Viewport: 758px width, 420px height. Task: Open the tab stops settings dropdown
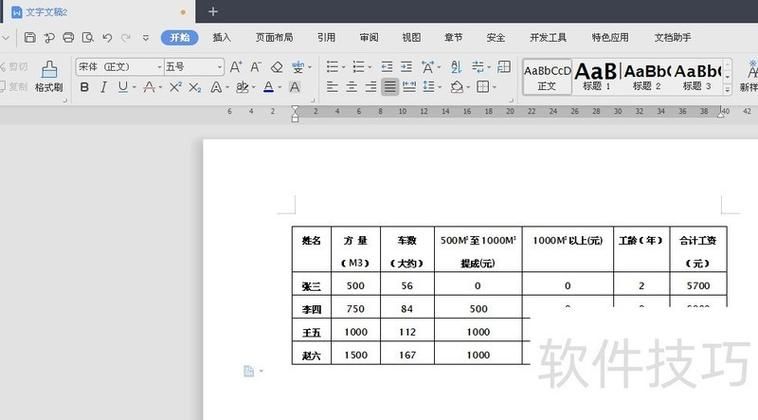[489, 67]
